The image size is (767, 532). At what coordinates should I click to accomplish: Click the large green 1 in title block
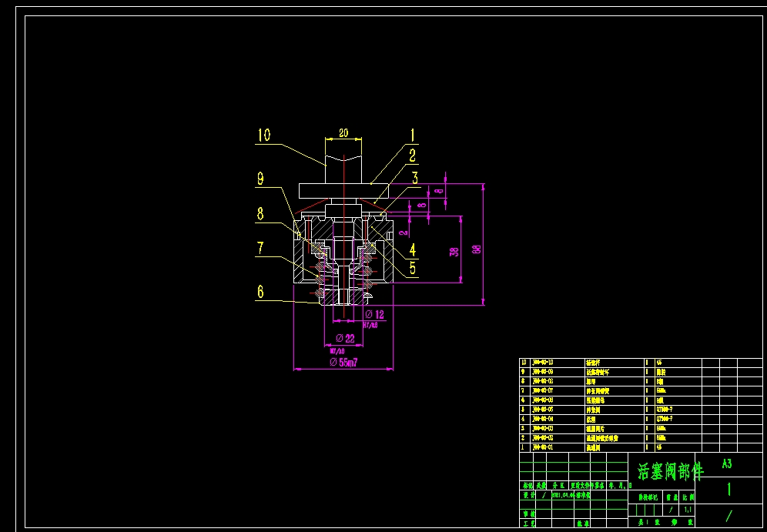728,490
